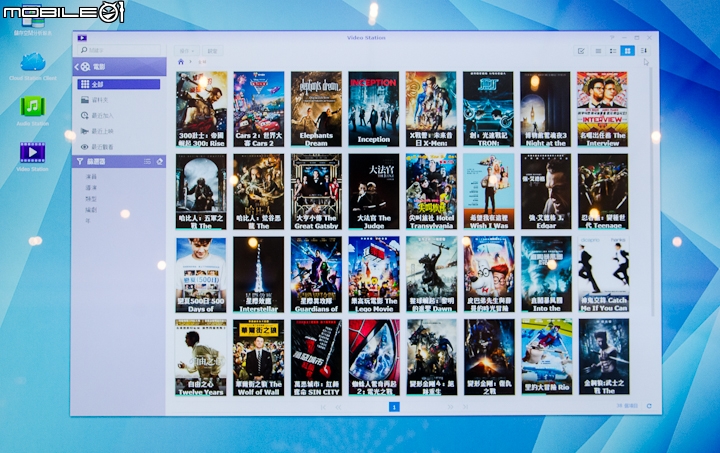Select 全部 in the sidebar

(x=119, y=84)
